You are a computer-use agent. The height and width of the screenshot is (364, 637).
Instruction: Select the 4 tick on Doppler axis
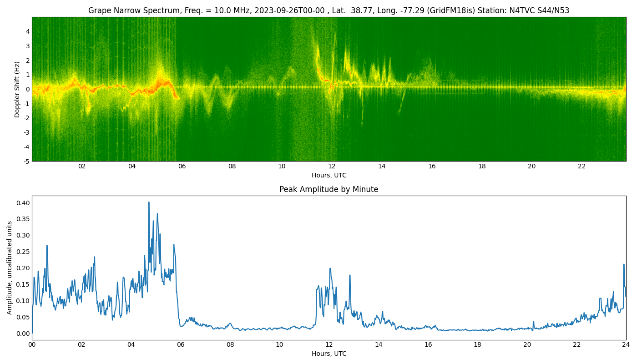(28, 31)
